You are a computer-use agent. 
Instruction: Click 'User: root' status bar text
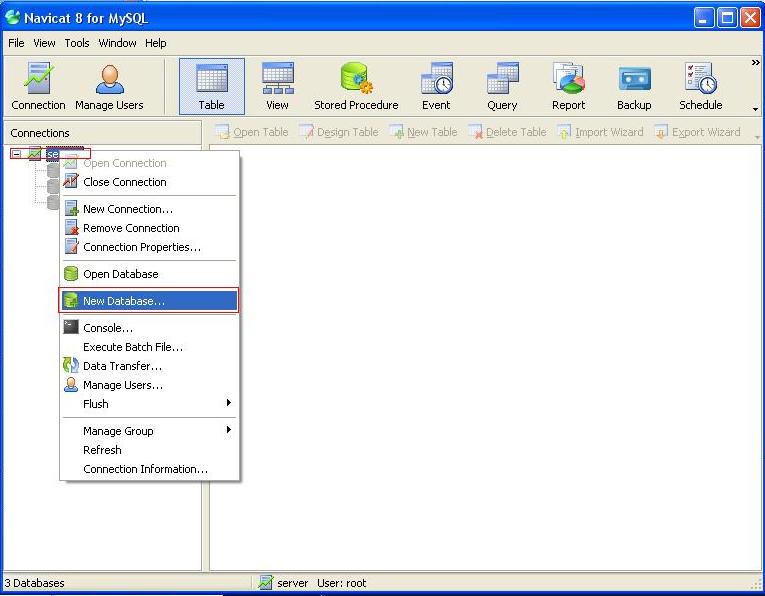point(342,583)
